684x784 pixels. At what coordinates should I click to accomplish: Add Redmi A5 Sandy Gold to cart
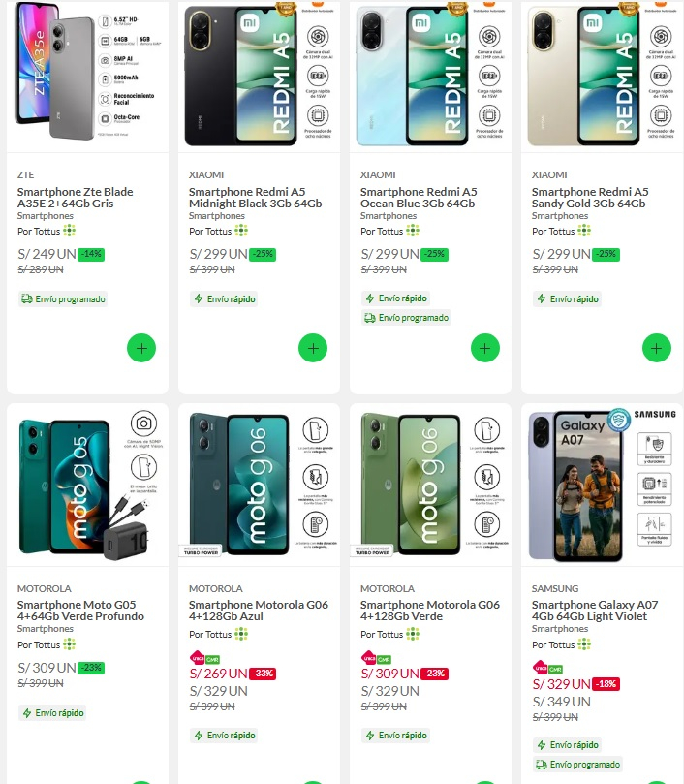click(656, 349)
